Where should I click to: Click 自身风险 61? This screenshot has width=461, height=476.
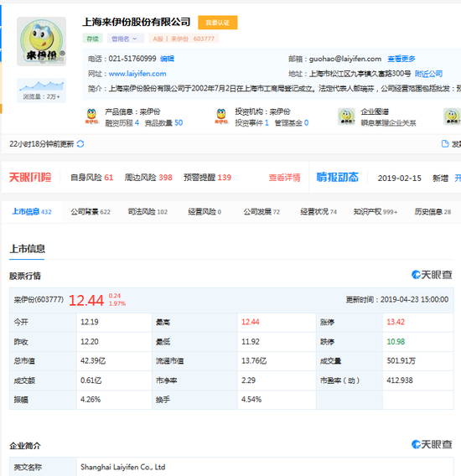(x=91, y=178)
